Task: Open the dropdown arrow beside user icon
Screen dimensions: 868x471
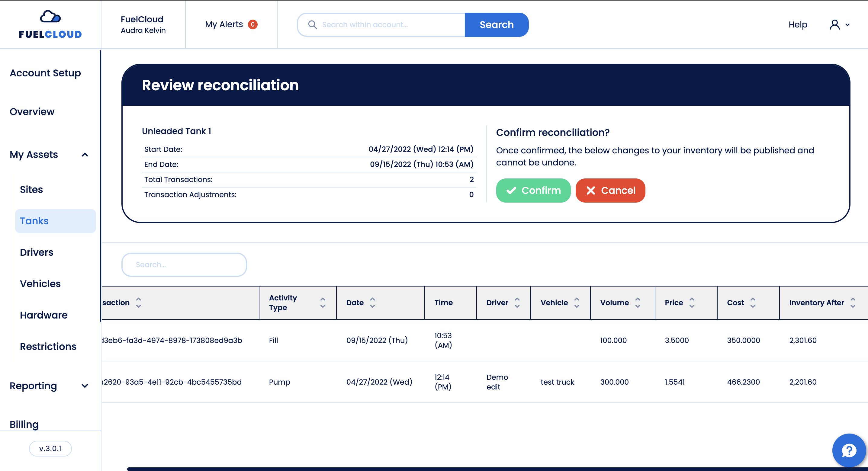Action: [847, 24]
